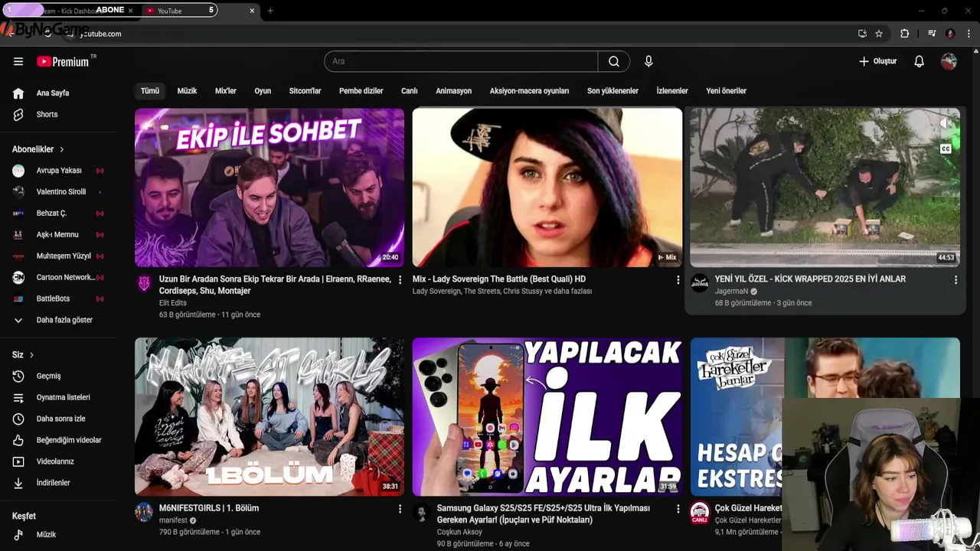
Task: Click the search magnifier button
Action: (614, 61)
